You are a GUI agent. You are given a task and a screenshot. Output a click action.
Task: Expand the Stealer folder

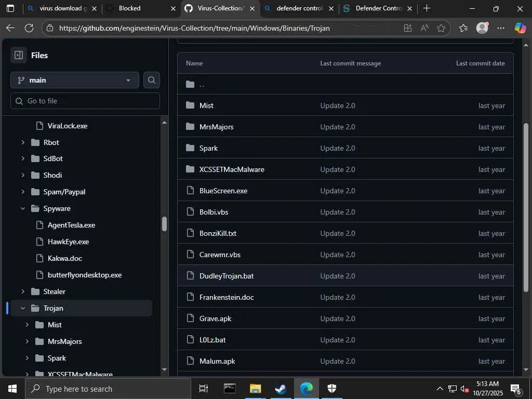23,291
